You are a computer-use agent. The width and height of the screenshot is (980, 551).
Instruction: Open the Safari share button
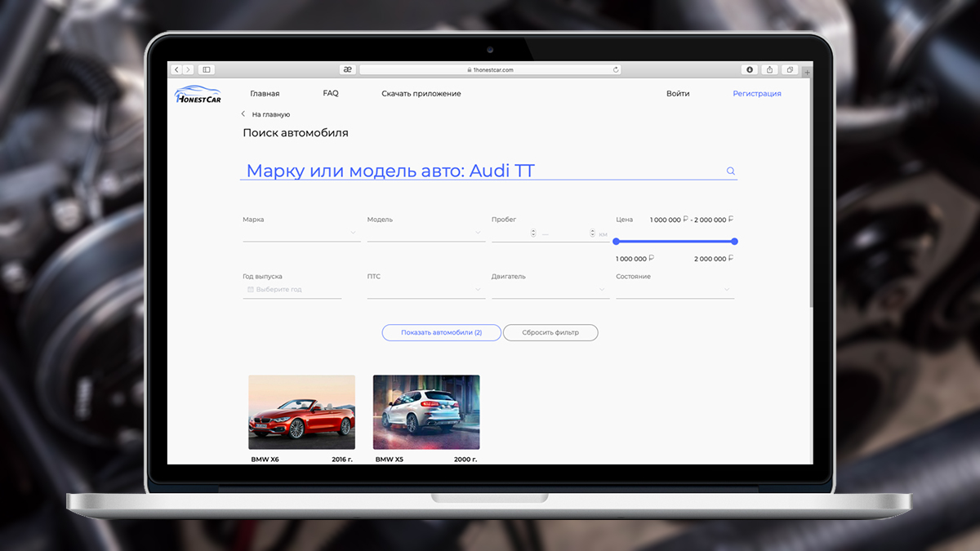click(769, 70)
